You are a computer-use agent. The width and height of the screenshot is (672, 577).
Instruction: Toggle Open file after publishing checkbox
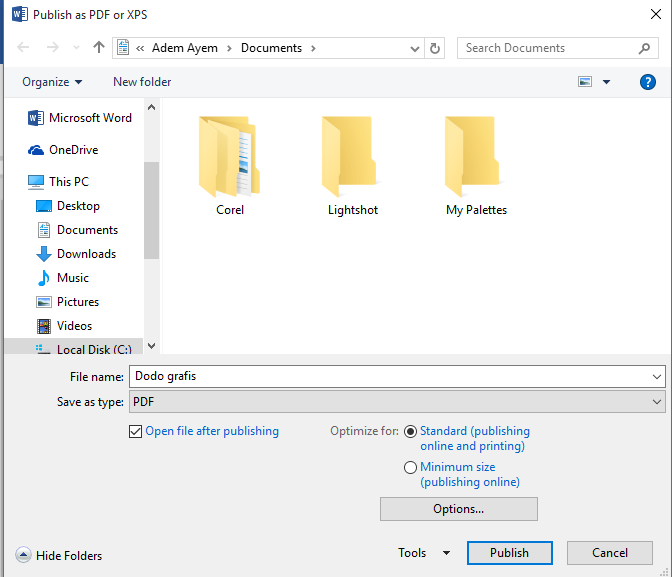click(x=135, y=431)
